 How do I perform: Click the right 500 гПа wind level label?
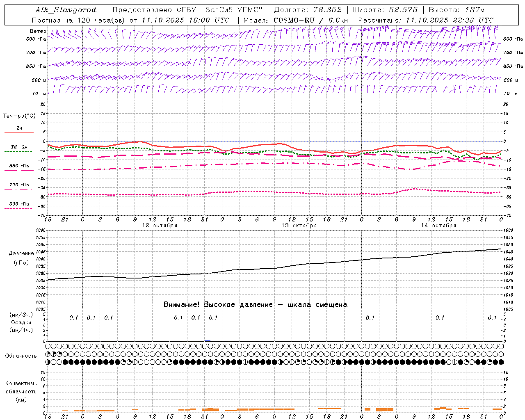tap(513, 39)
